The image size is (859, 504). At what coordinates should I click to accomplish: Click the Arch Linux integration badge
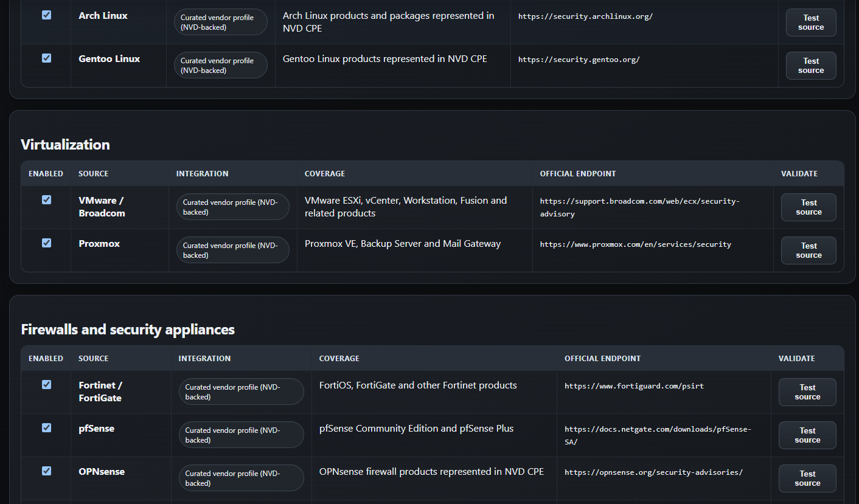coord(221,22)
